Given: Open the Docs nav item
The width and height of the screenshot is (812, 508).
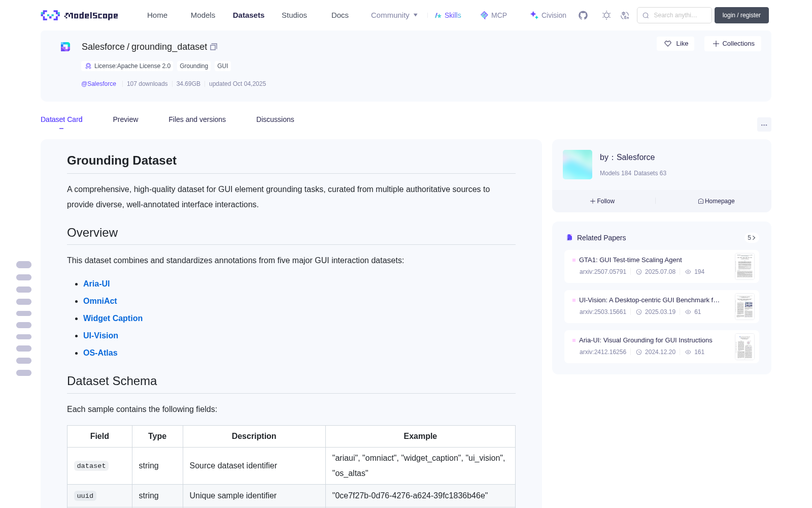Looking at the screenshot, I should click(340, 15).
